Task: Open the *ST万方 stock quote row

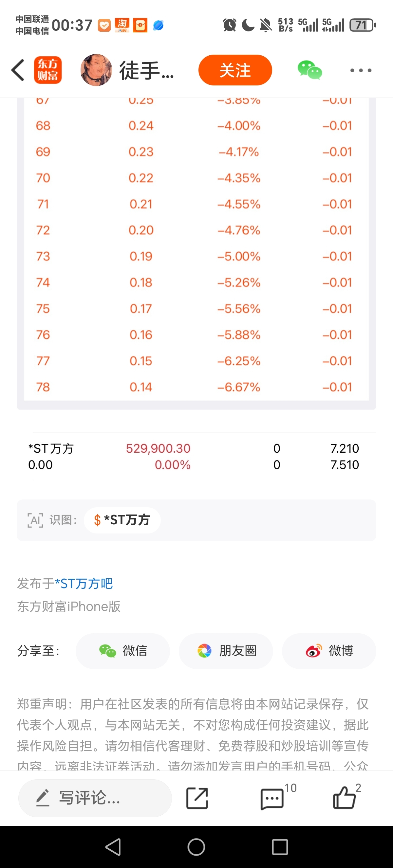Action: (196, 456)
